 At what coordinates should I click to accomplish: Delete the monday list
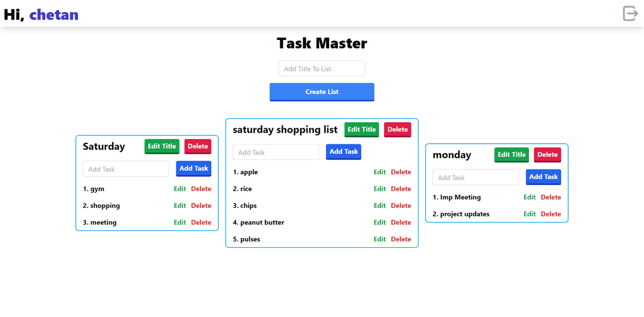547,155
